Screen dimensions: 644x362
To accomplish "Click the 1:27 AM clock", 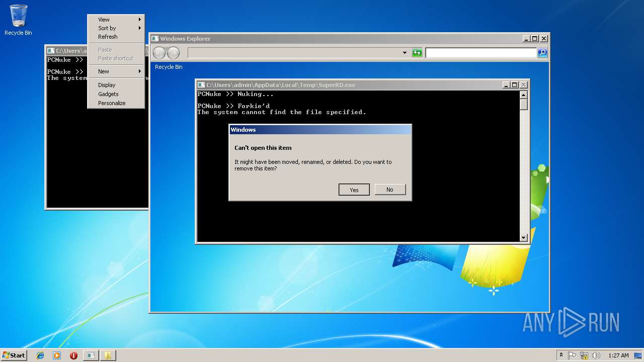I will tap(618, 355).
